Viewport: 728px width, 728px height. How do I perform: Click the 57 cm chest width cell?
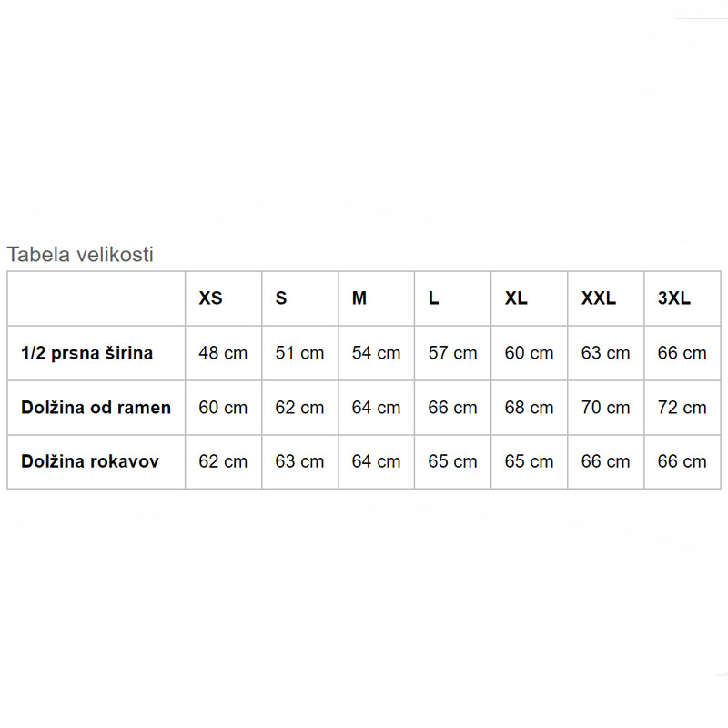[x=452, y=353]
